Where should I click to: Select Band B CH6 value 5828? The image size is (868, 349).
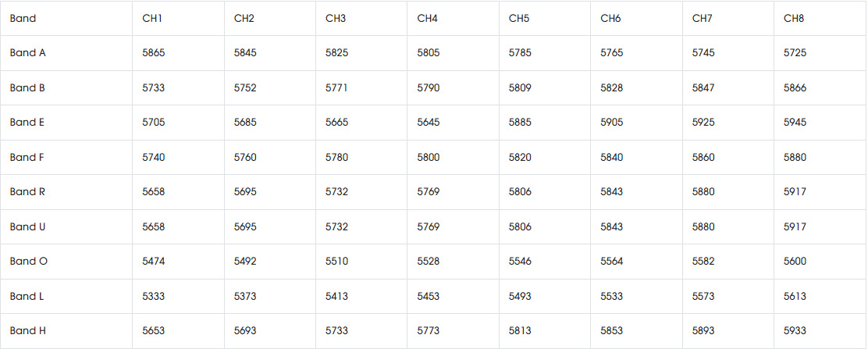click(612, 87)
